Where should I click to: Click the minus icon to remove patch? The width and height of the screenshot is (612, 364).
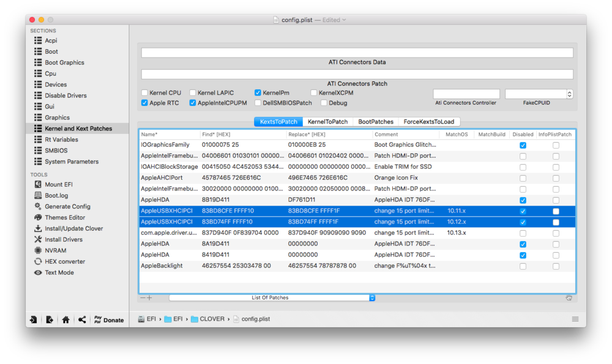143,298
